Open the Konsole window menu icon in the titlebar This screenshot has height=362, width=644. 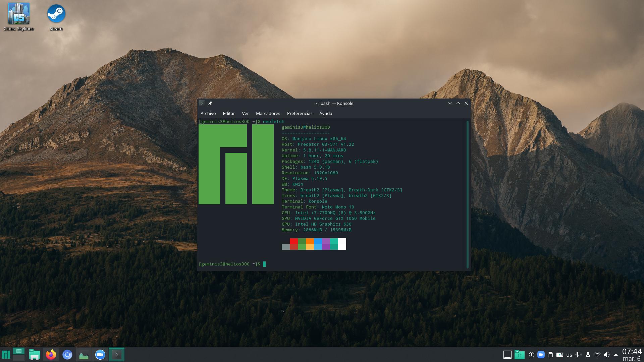click(x=202, y=103)
